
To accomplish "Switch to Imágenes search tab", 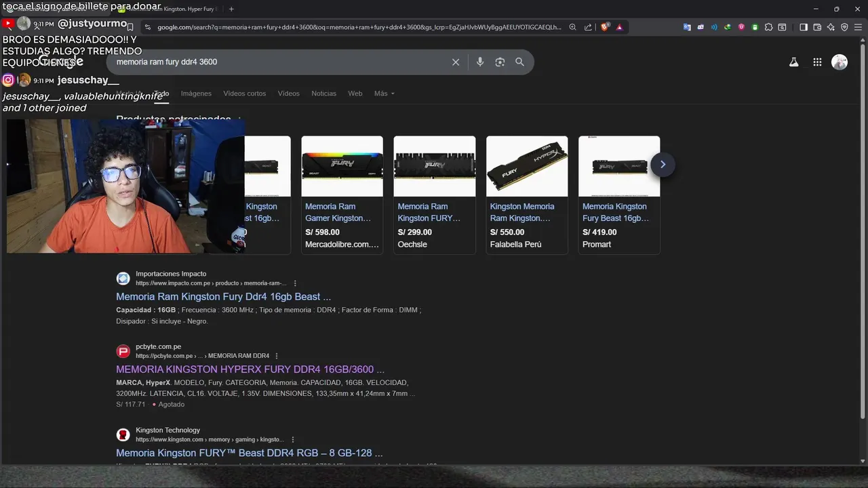I will 196,94.
